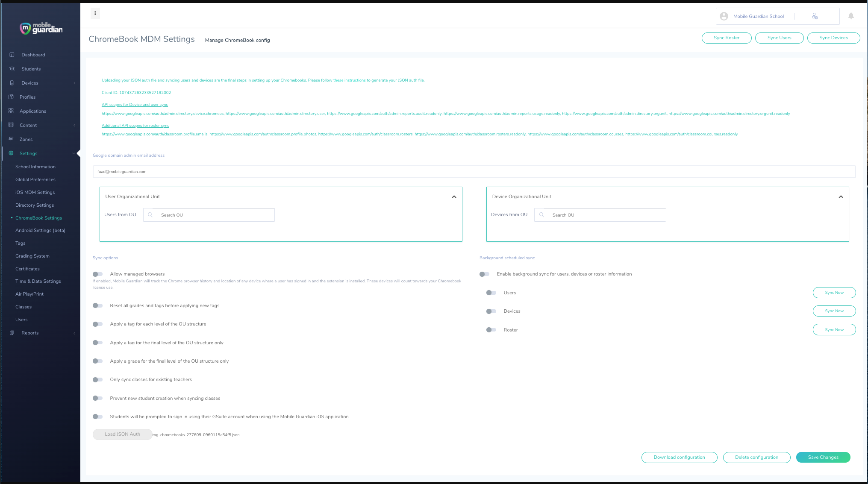Open School Information settings
Screen dimensions: 868x484
pyautogui.click(x=35, y=167)
